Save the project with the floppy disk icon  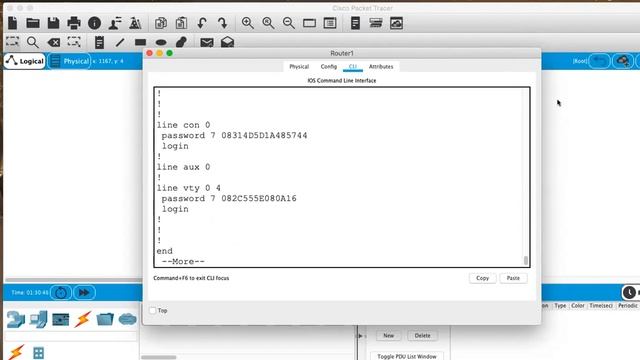[53, 23]
